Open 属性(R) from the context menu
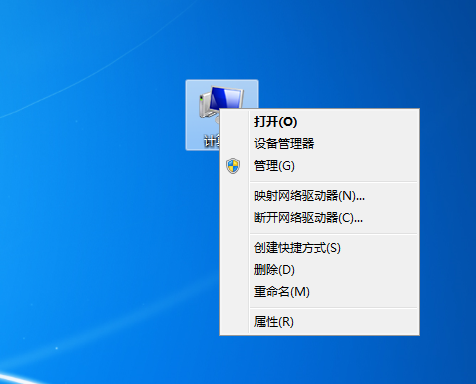Screen dimensions: 476x384 coord(319,322)
